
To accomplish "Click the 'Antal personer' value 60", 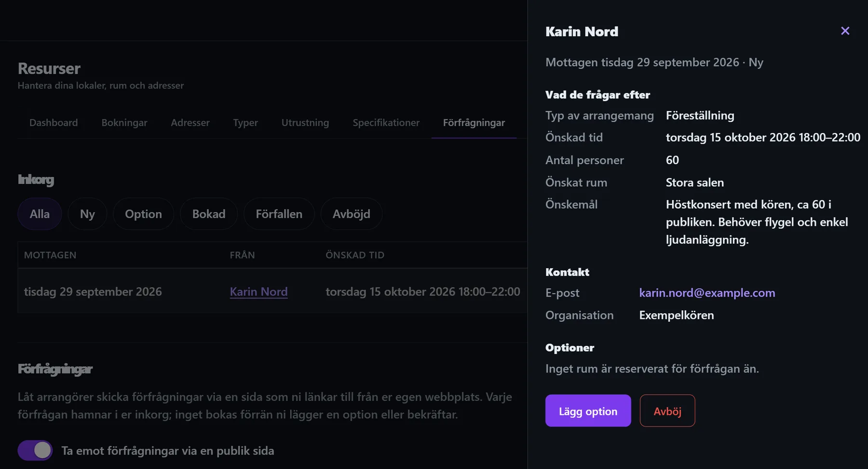I will point(672,160).
